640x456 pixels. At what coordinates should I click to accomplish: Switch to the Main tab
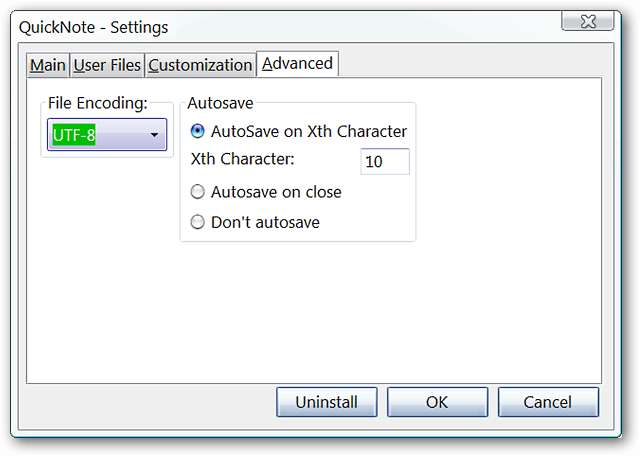[47, 65]
